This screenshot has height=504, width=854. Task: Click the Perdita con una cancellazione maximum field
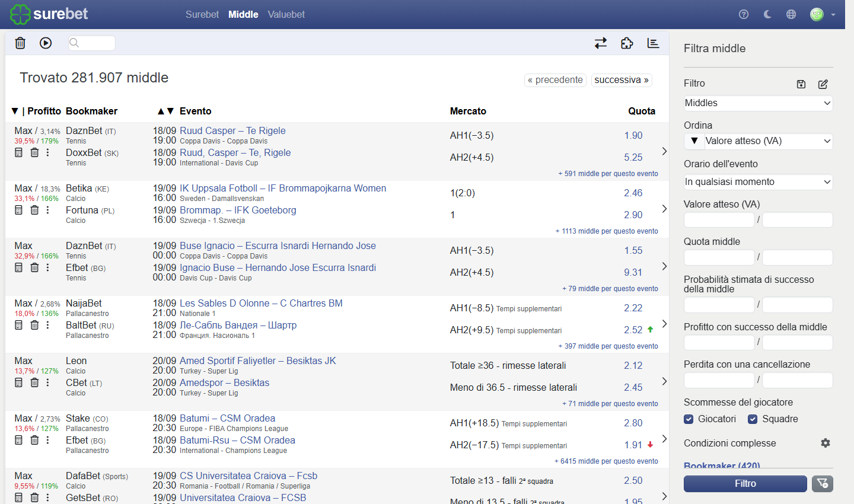coord(798,380)
